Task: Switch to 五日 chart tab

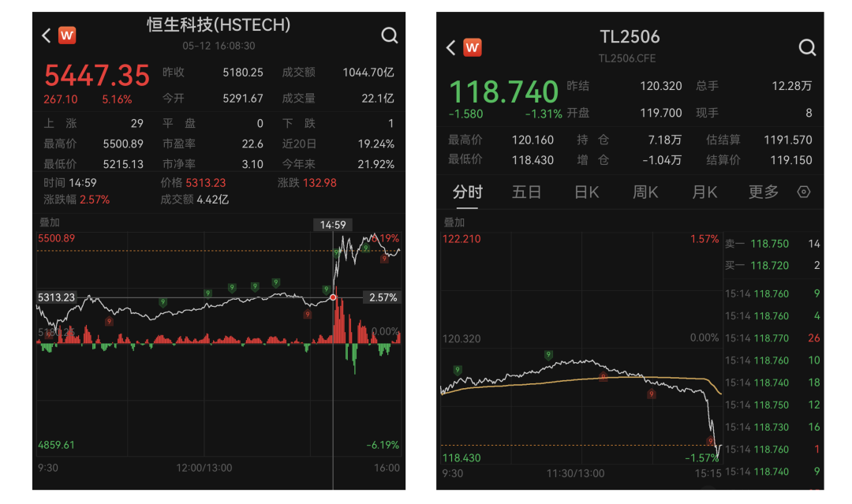Action: click(x=526, y=192)
